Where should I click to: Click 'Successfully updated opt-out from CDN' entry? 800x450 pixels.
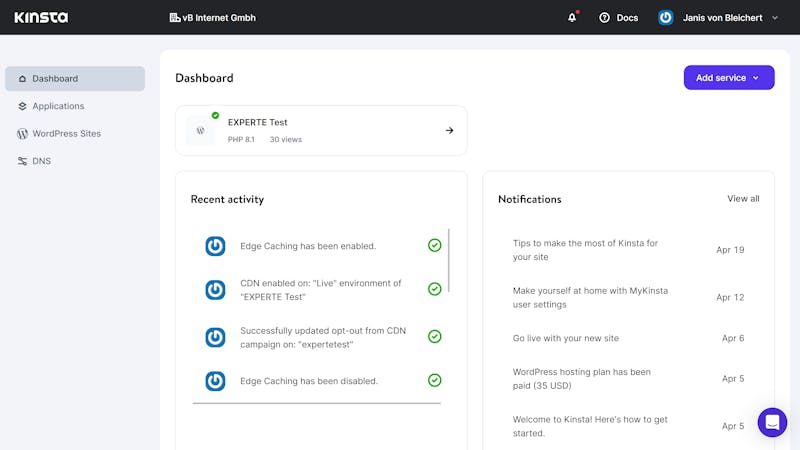click(x=323, y=337)
